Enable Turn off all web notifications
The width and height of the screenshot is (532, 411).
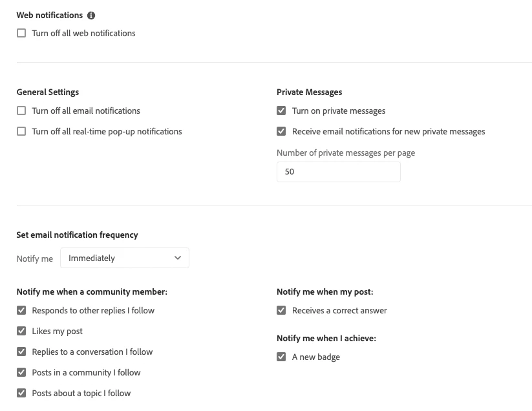click(22, 34)
